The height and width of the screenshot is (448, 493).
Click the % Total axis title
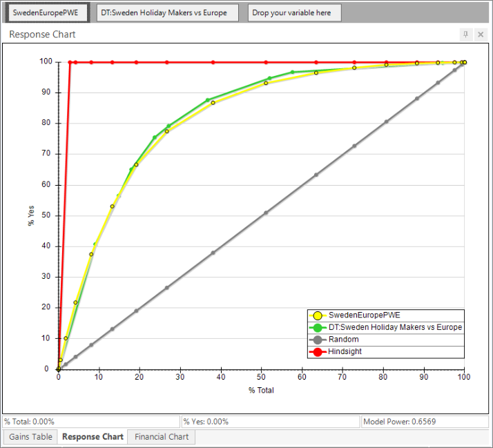[x=261, y=391]
